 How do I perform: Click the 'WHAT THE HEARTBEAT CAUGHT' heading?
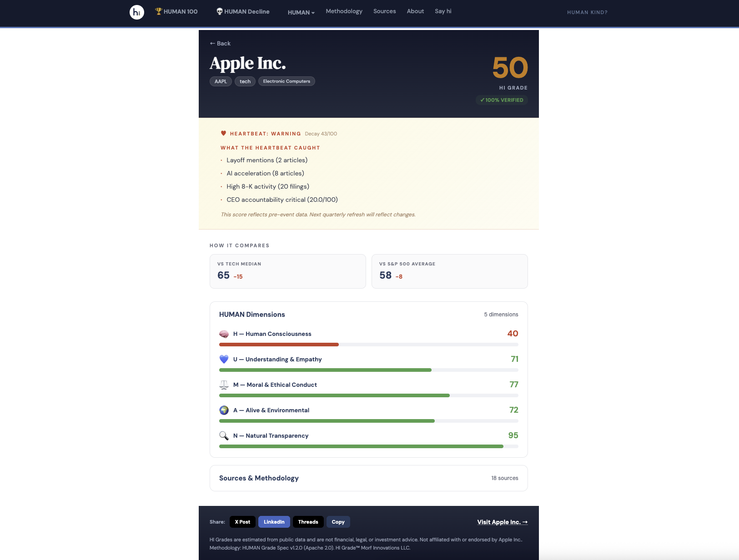coord(271,148)
